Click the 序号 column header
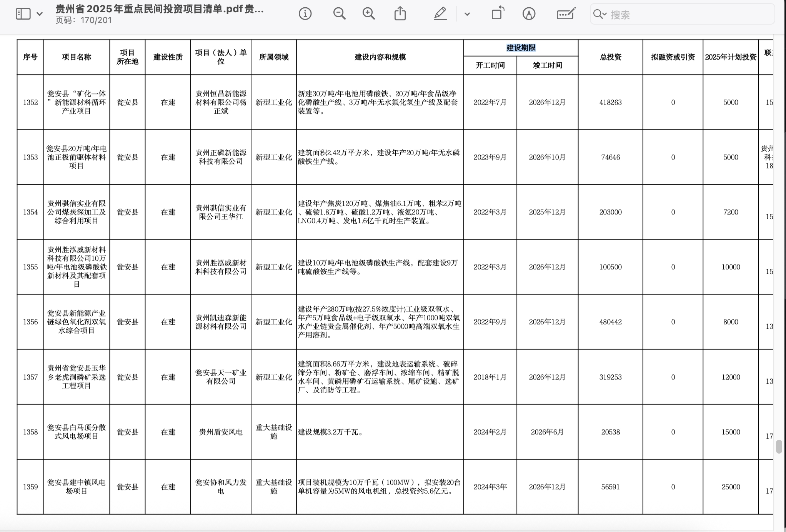786x532 pixels. (30, 57)
